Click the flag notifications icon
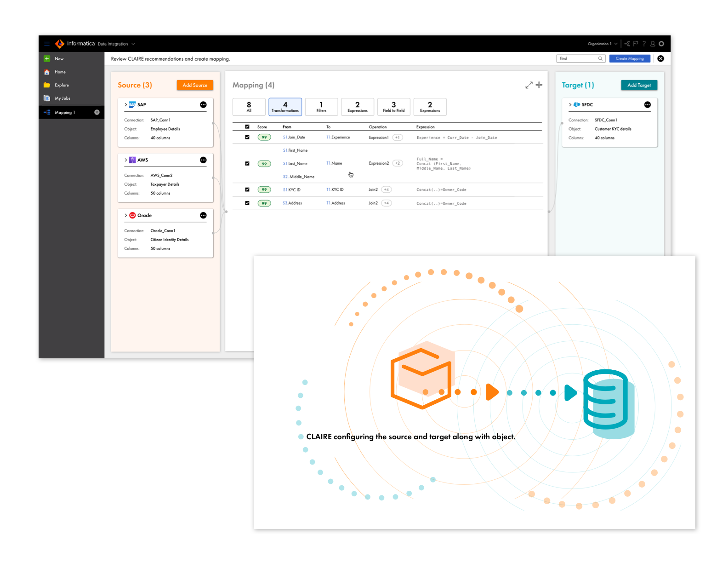 pyautogui.click(x=636, y=44)
